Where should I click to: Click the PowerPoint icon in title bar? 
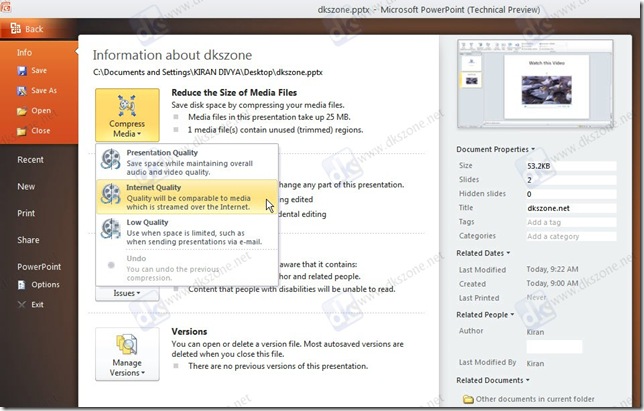(5, 7)
